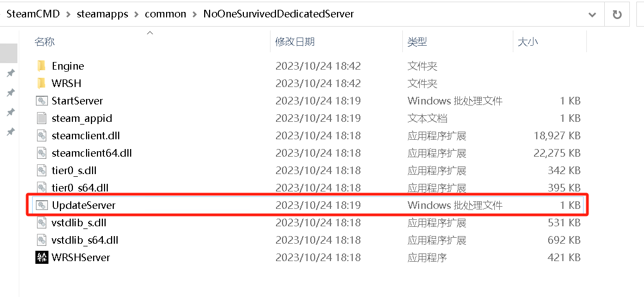This screenshot has height=297, width=644.
Task: Navigate to the common breadcrumb folder
Action: tap(165, 14)
